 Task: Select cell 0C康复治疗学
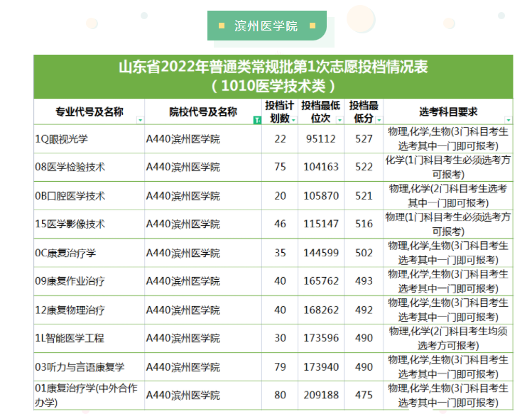(89, 253)
